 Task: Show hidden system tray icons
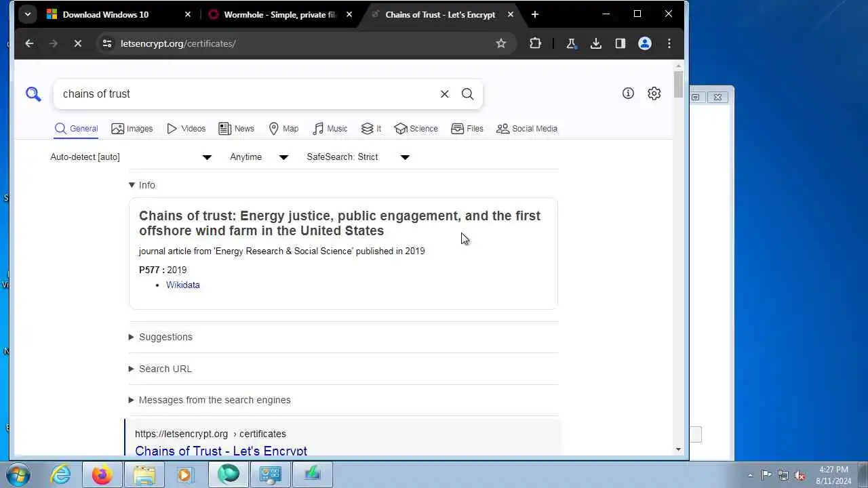click(x=750, y=475)
